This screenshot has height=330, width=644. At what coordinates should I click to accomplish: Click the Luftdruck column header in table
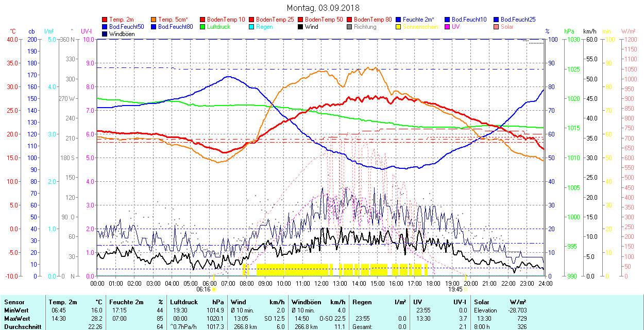tap(184, 302)
